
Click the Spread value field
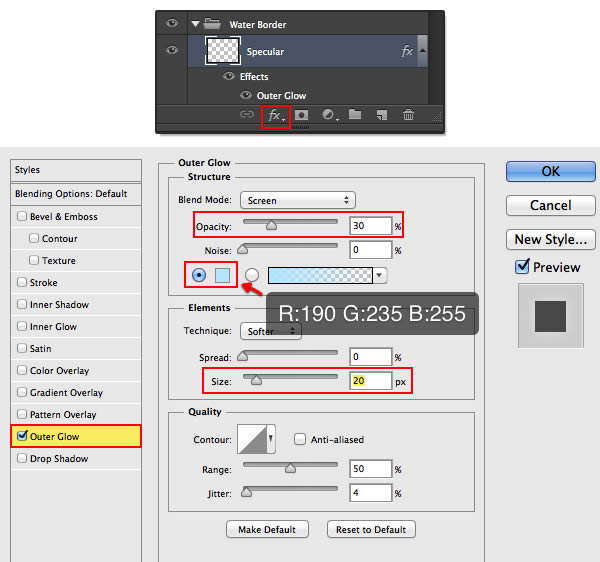point(370,357)
